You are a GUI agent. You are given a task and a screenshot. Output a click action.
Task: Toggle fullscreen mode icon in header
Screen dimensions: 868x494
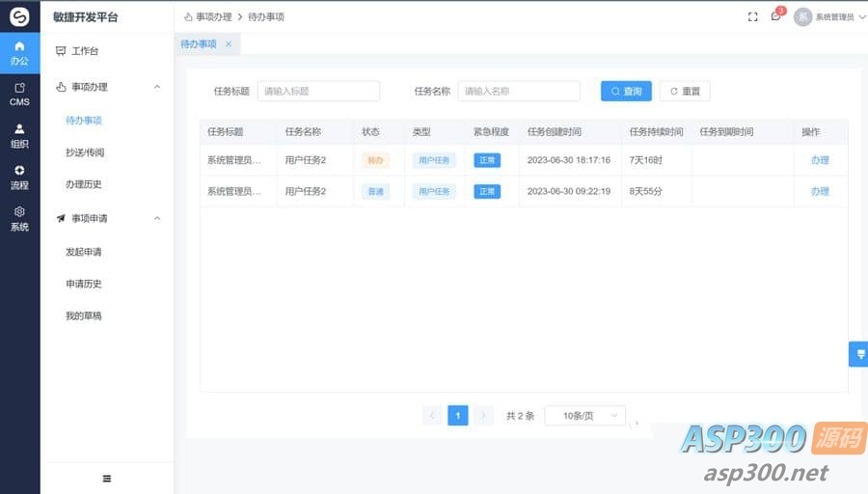click(x=753, y=16)
